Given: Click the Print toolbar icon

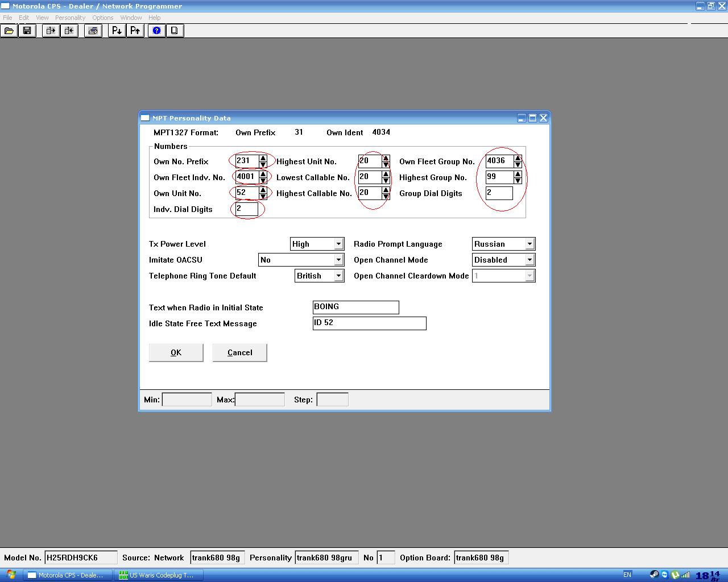Looking at the screenshot, I should [x=93, y=31].
